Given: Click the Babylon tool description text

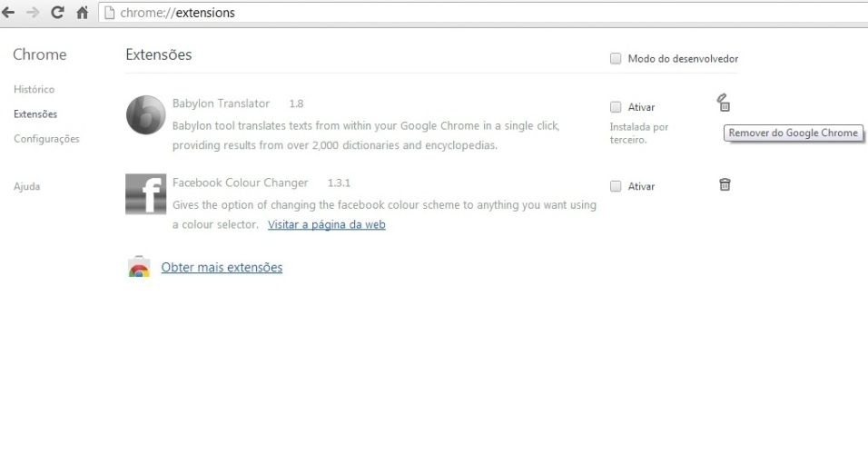Looking at the screenshot, I should 366,135.
